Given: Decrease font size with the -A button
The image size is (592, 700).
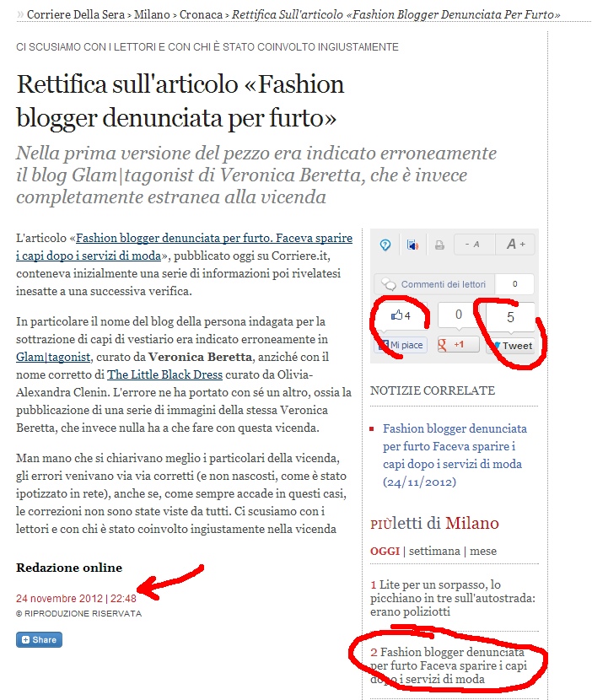Looking at the screenshot, I should pos(474,245).
